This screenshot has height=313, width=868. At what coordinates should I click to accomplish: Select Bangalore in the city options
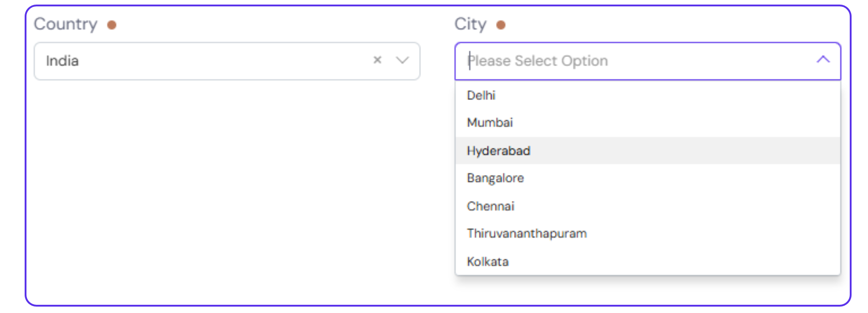coord(495,178)
